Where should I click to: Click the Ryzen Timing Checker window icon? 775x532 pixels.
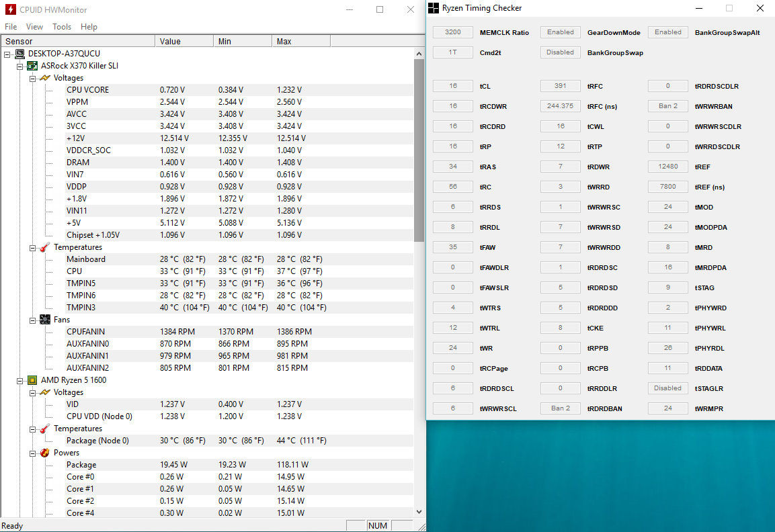click(434, 8)
